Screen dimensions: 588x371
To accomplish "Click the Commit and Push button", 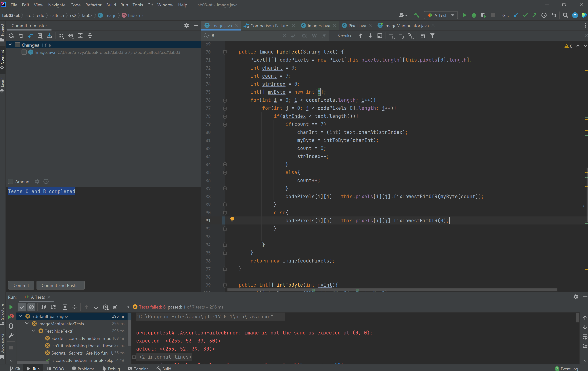I will pyautogui.click(x=61, y=285).
